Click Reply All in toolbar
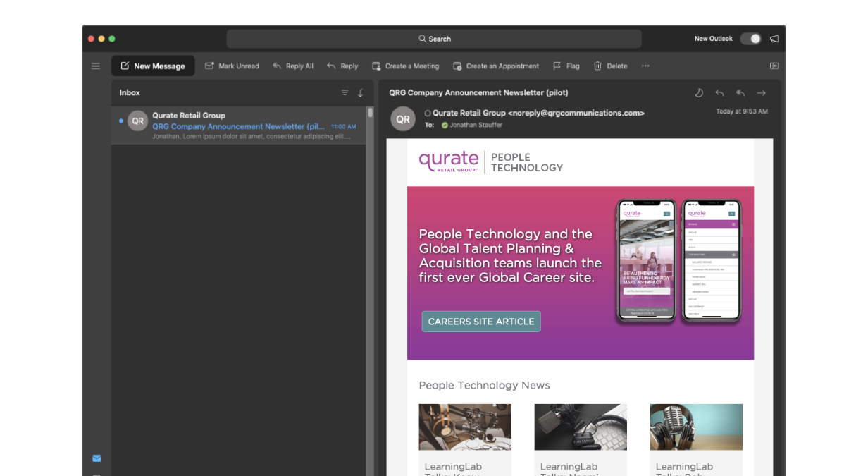Image resolution: width=868 pixels, height=476 pixels. (x=293, y=66)
